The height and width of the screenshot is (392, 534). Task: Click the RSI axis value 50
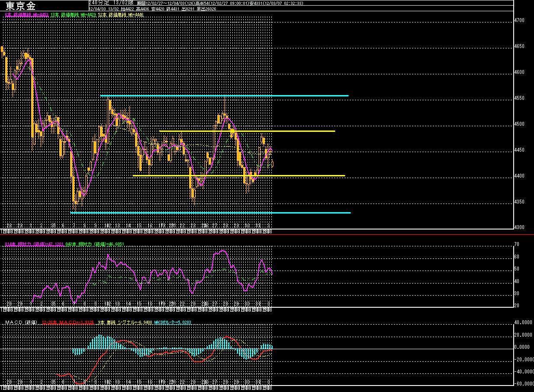[516, 269]
